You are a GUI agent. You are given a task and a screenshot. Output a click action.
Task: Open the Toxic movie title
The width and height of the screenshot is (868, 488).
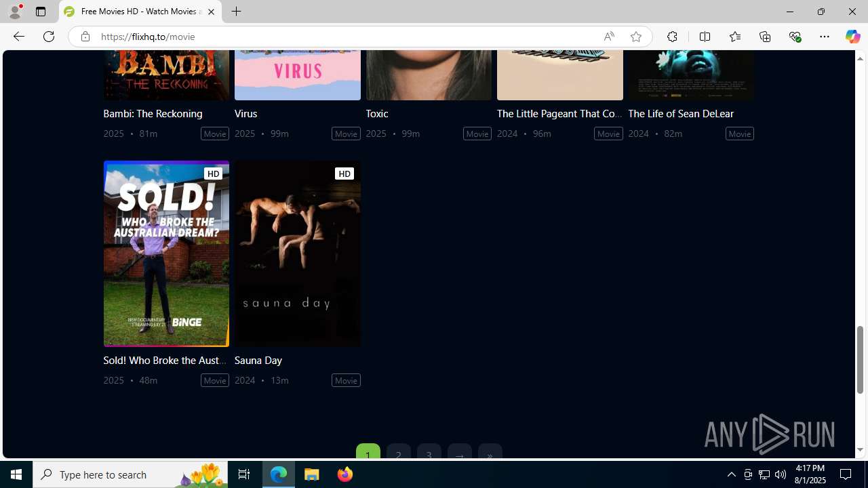[x=377, y=113]
